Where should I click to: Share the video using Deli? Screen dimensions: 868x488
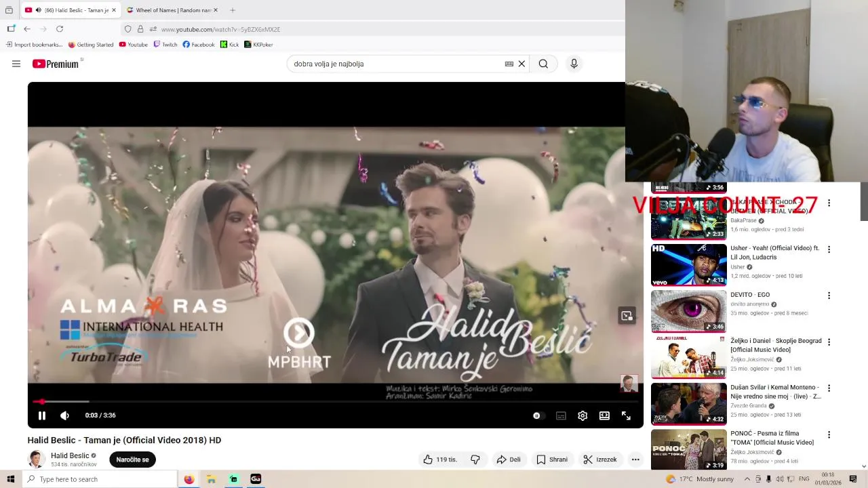point(509,460)
